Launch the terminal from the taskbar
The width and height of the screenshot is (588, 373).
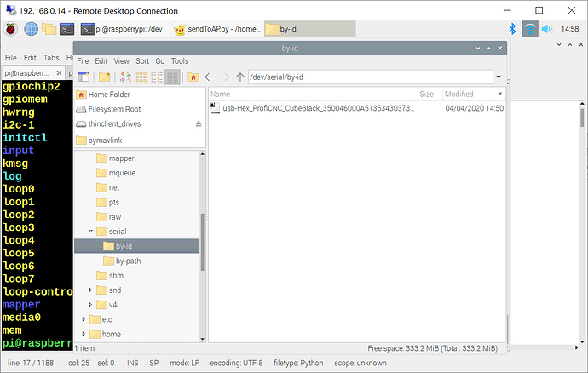point(66,29)
